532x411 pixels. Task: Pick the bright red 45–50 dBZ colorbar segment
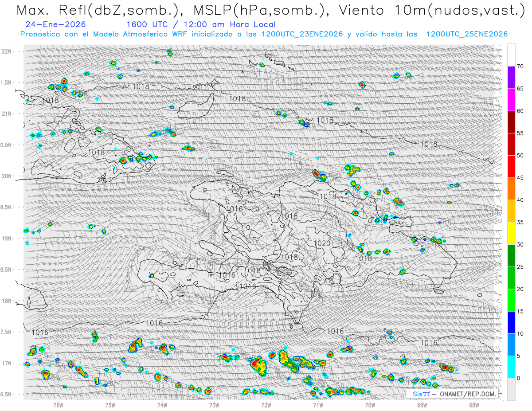coord(511,167)
